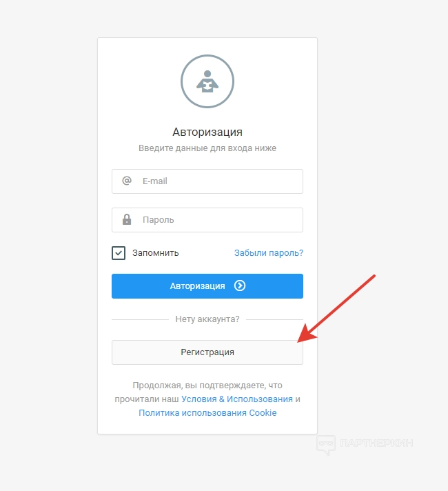Screen dimensions: 448x491
Task: Click the Введите данные для входа subtitle
Action: pos(207,148)
